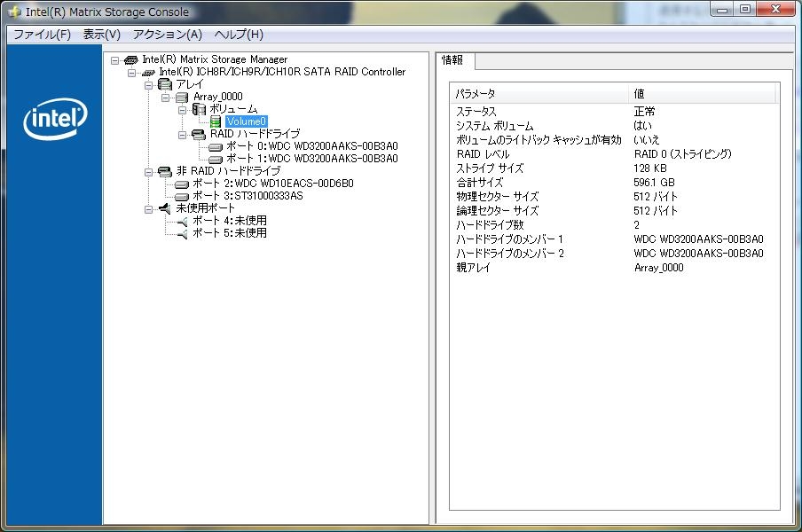Click the ポート 2 drive icon
Screen dimensions: 802x532
pos(182,184)
